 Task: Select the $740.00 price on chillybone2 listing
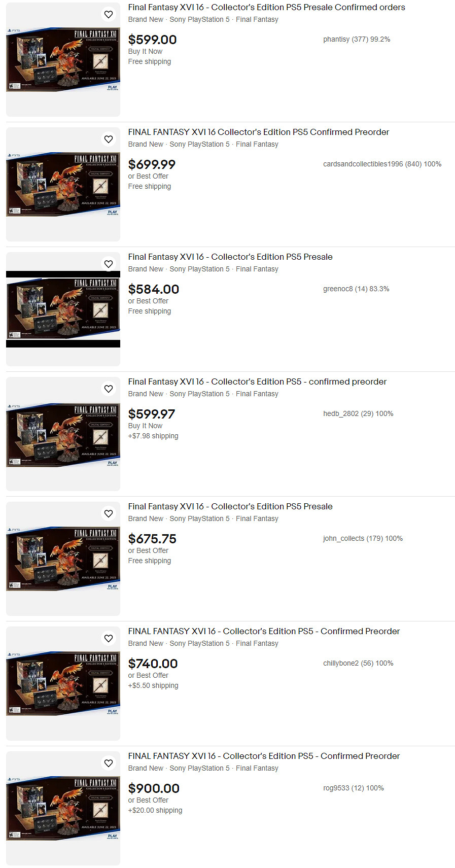click(x=153, y=664)
